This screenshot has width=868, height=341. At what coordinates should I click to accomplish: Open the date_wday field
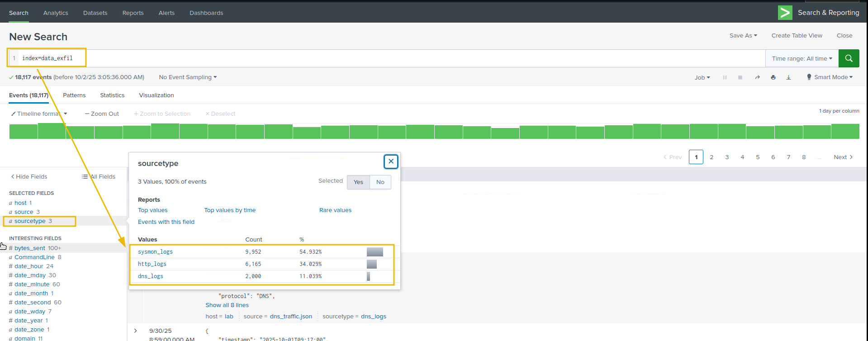[x=30, y=312]
